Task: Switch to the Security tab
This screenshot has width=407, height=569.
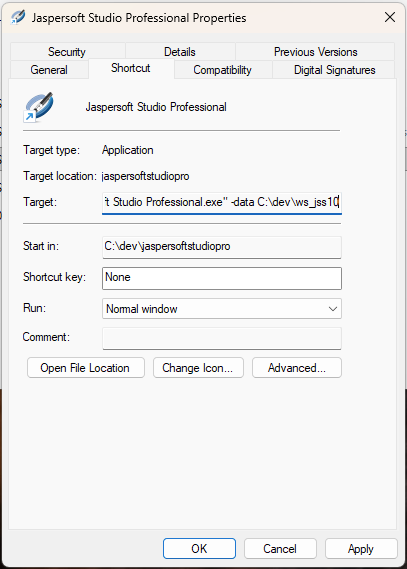Action: [67, 52]
